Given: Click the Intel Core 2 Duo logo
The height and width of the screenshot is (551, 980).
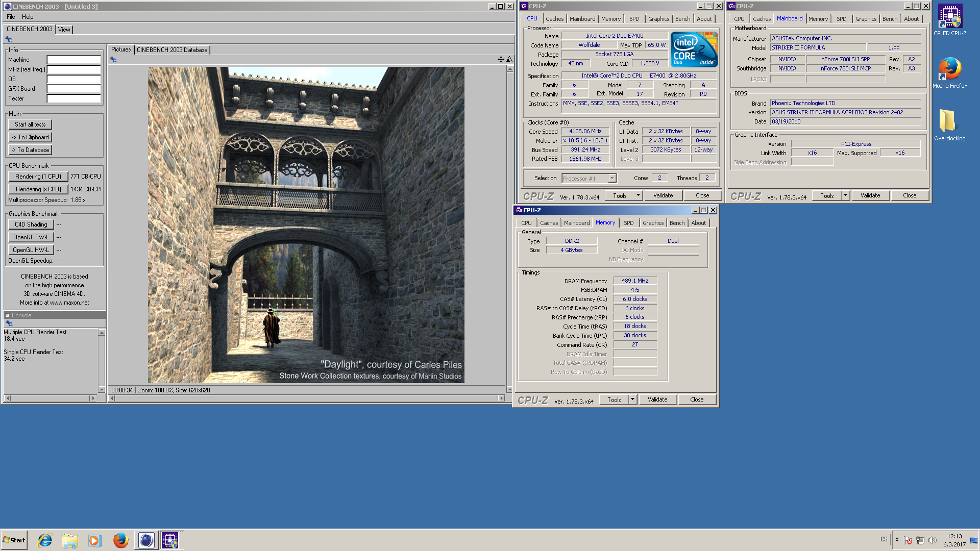Looking at the screenshot, I should tap(694, 49).
